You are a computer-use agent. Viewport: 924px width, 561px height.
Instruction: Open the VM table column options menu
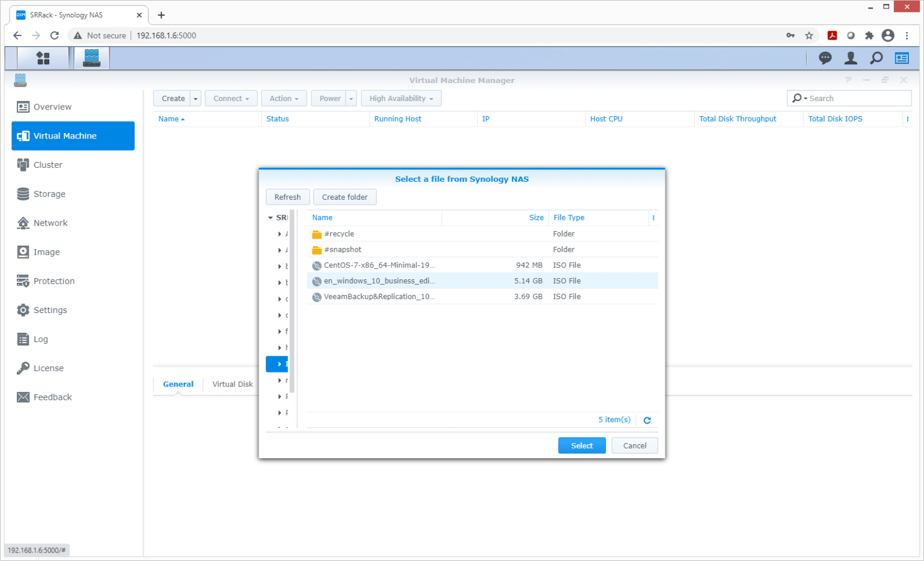point(908,119)
